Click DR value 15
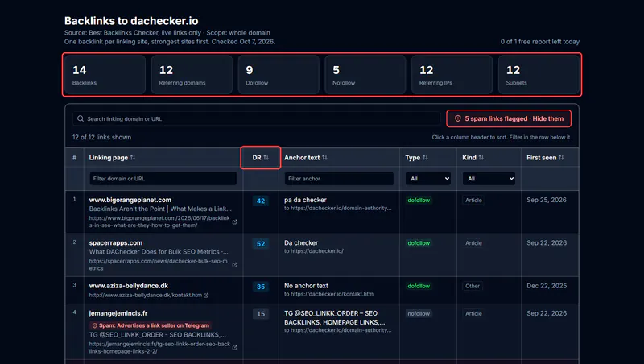This screenshot has width=644, height=364. (x=261, y=314)
